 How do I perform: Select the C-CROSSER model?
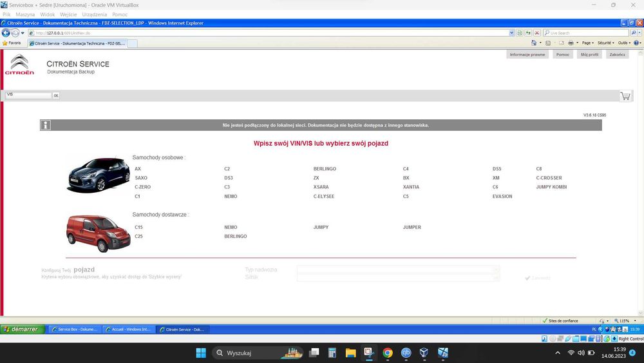pos(549,178)
